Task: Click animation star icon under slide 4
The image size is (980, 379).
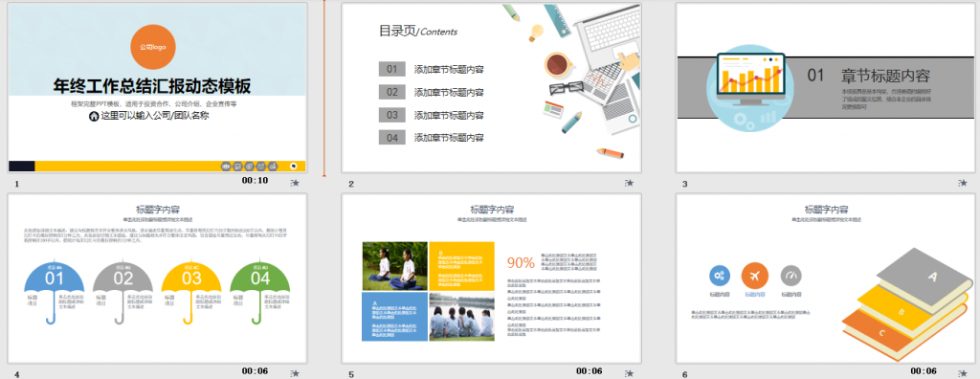Action: point(295,373)
